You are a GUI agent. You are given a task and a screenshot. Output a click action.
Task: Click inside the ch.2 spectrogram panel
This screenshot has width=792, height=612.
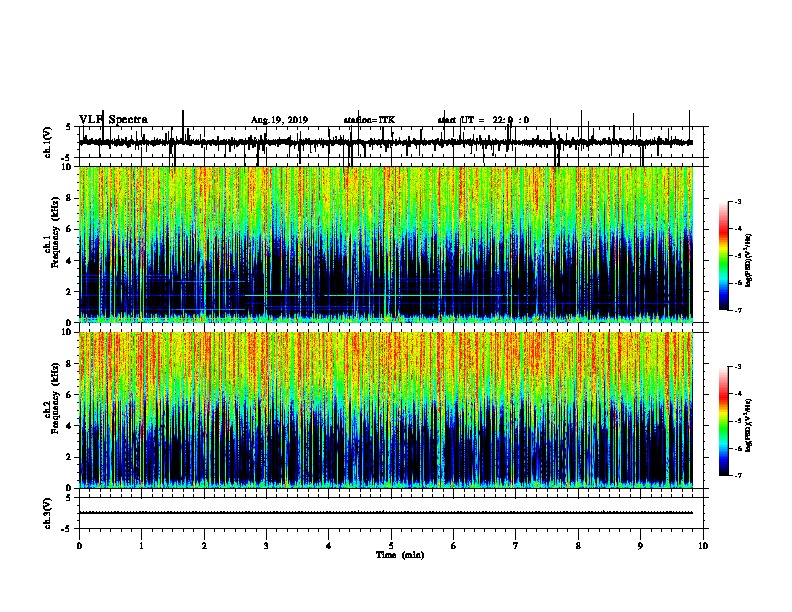point(386,410)
